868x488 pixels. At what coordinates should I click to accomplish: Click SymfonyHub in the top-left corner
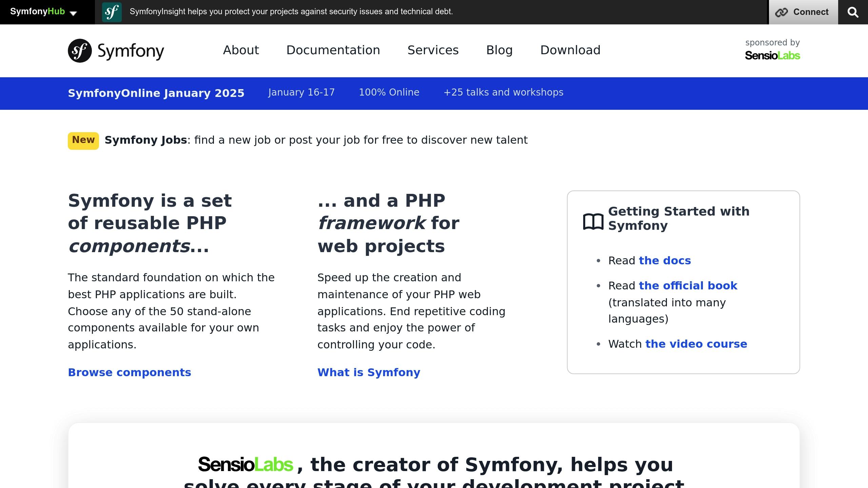coord(37,11)
